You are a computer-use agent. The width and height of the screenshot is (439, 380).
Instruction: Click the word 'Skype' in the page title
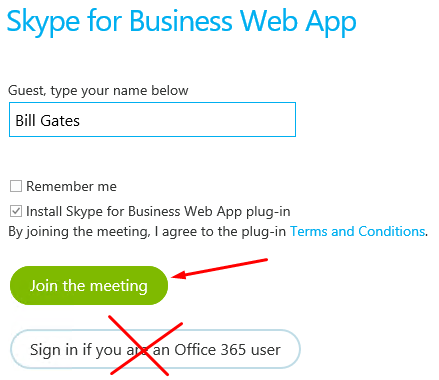(x=43, y=22)
